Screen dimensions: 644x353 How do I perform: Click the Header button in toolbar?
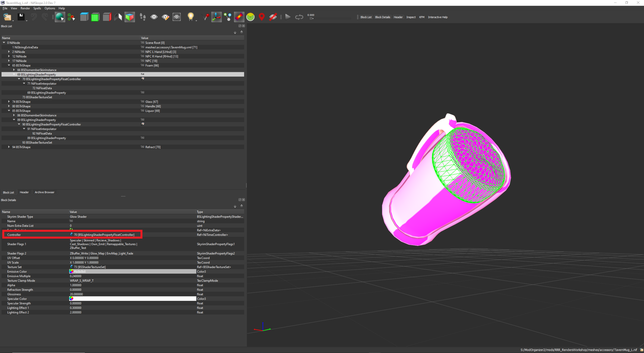coord(398,17)
